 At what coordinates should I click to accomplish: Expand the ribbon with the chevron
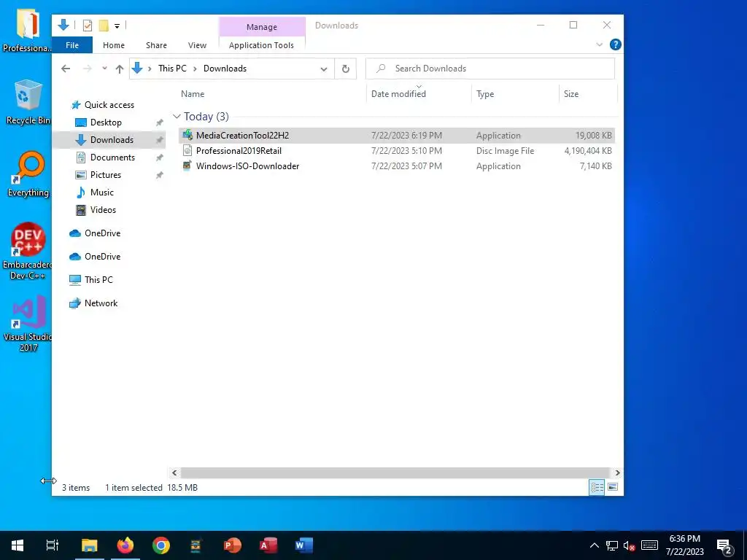click(600, 44)
